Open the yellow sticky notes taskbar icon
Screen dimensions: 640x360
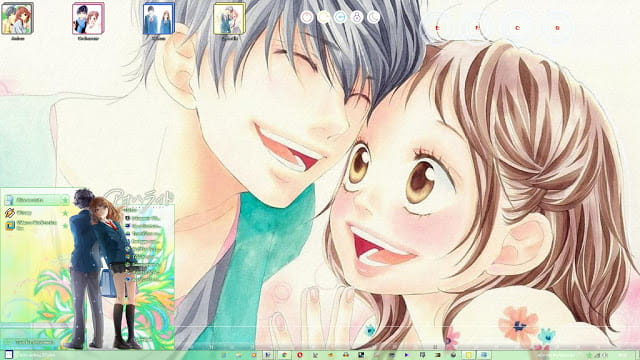click(x=469, y=355)
